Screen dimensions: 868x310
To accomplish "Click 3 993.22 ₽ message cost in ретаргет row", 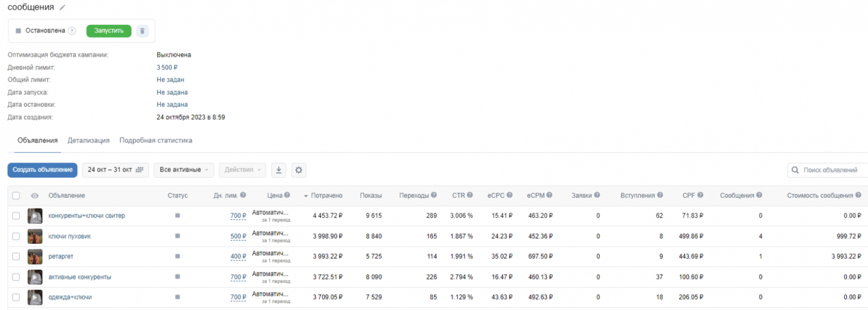I will pos(846,256).
